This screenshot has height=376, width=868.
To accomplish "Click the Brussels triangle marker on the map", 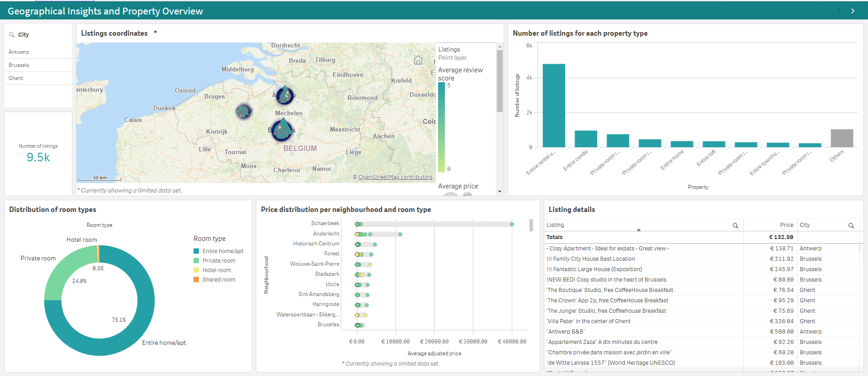I will tap(283, 130).
